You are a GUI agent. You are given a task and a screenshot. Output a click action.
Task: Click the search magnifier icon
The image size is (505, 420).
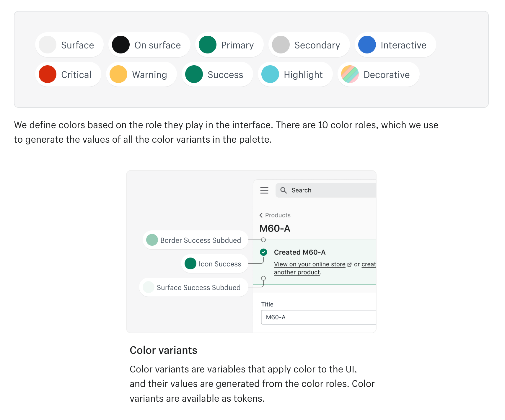point(284,190)
